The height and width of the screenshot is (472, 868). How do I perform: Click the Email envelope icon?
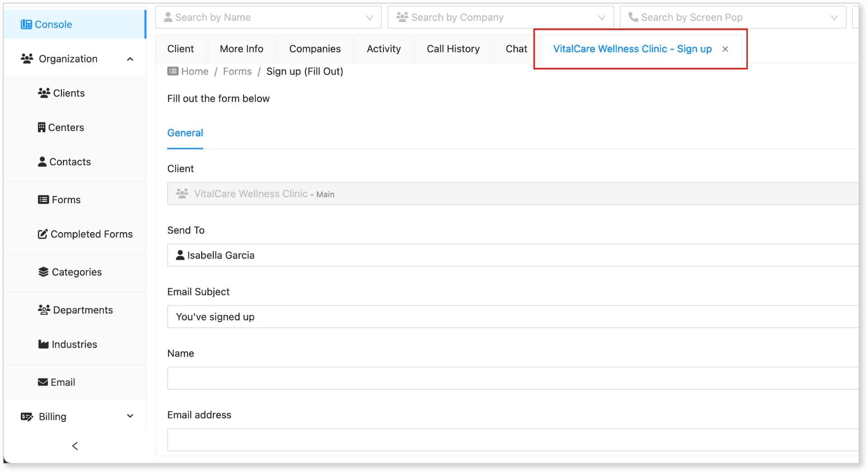[x=43, y=382]
